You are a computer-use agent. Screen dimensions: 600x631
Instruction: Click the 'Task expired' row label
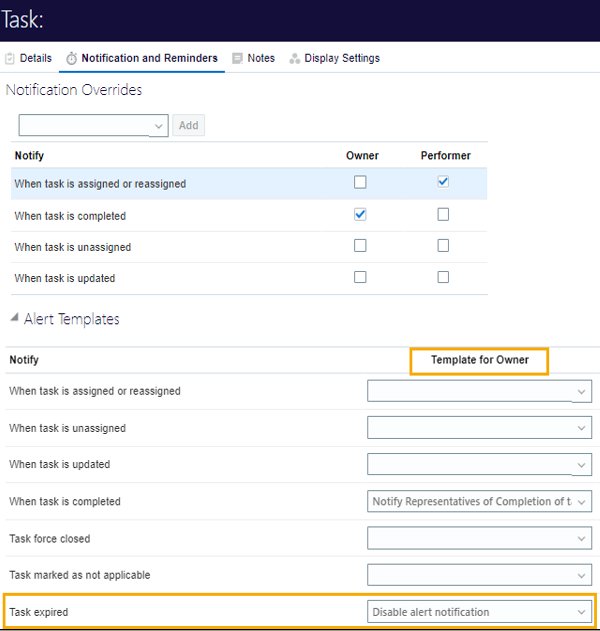pyautogui.click(x=39, y=612)
